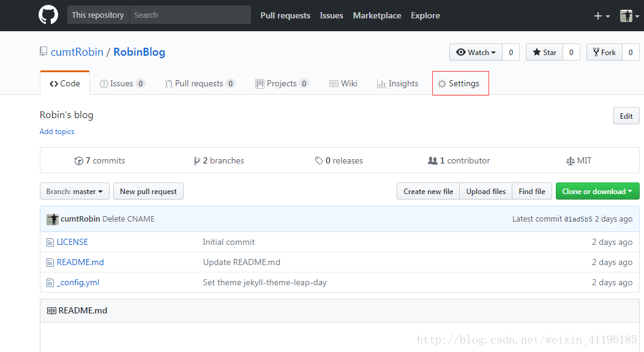Switch to the repository Issues tab
Viewport: 644px width, 352px height.
click(122, 83)
